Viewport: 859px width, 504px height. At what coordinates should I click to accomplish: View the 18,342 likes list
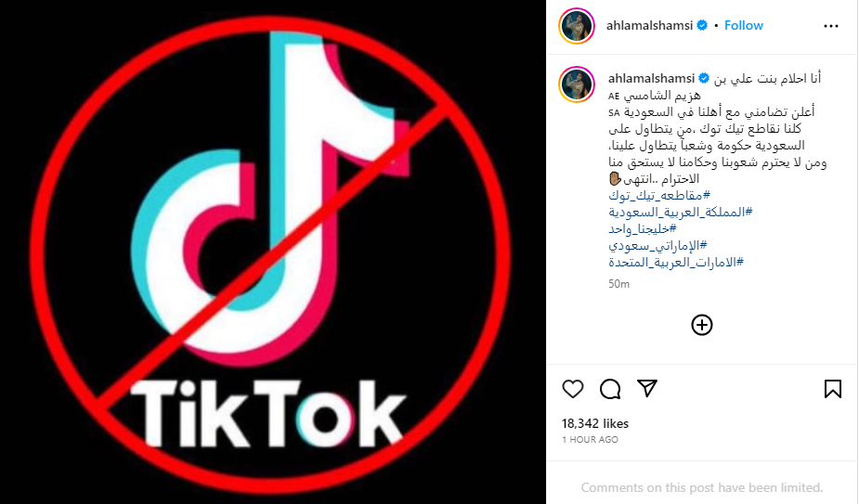coord(595,423)
